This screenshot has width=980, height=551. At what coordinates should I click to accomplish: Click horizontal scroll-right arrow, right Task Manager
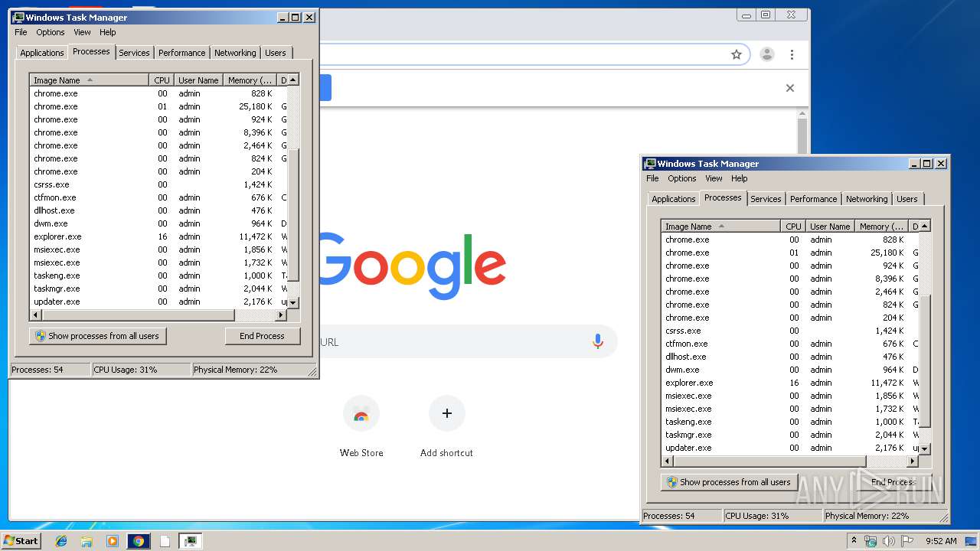coord(913,461)
